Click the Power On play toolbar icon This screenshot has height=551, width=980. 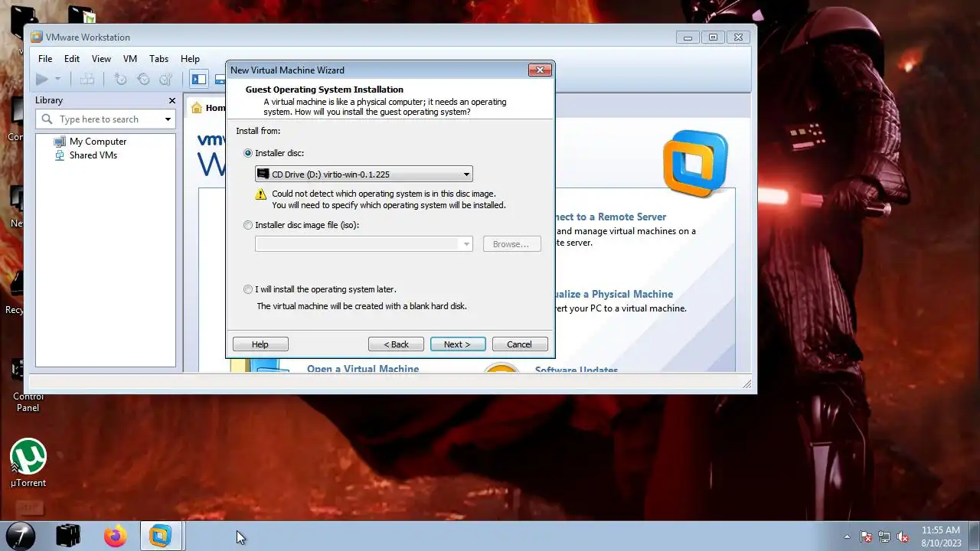(42, 79)
